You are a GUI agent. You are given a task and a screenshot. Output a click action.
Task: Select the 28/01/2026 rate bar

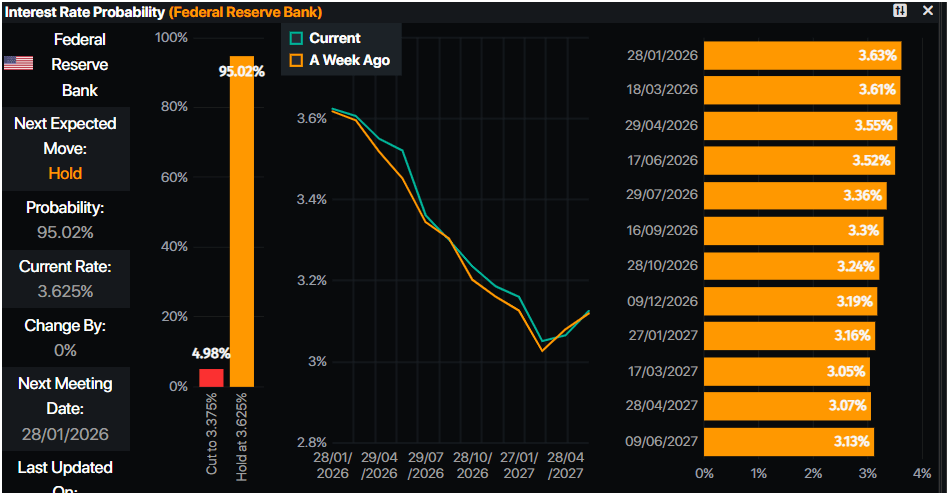click(801, 56)
